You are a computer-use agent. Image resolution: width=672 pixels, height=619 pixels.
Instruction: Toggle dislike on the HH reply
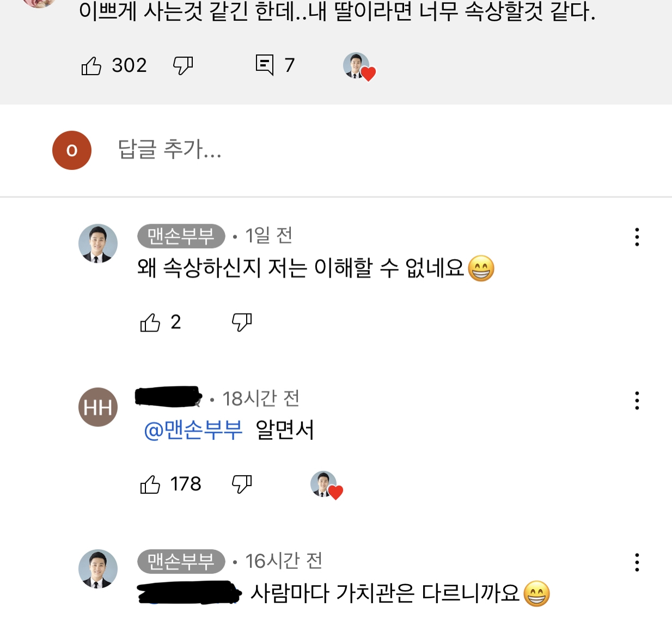[242, 483]
